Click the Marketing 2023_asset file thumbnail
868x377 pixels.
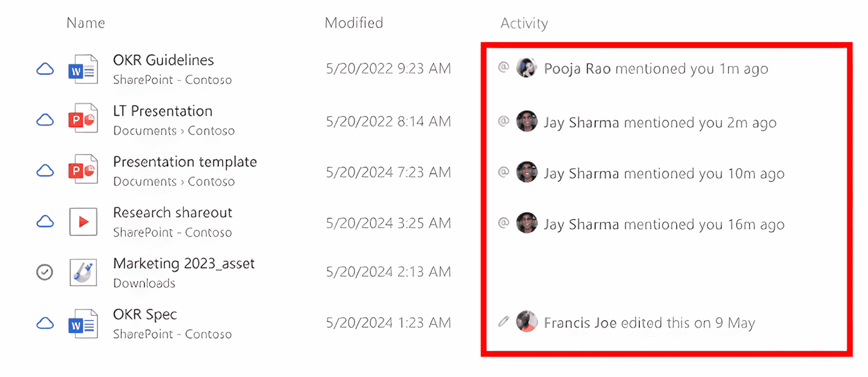point(83,273)
